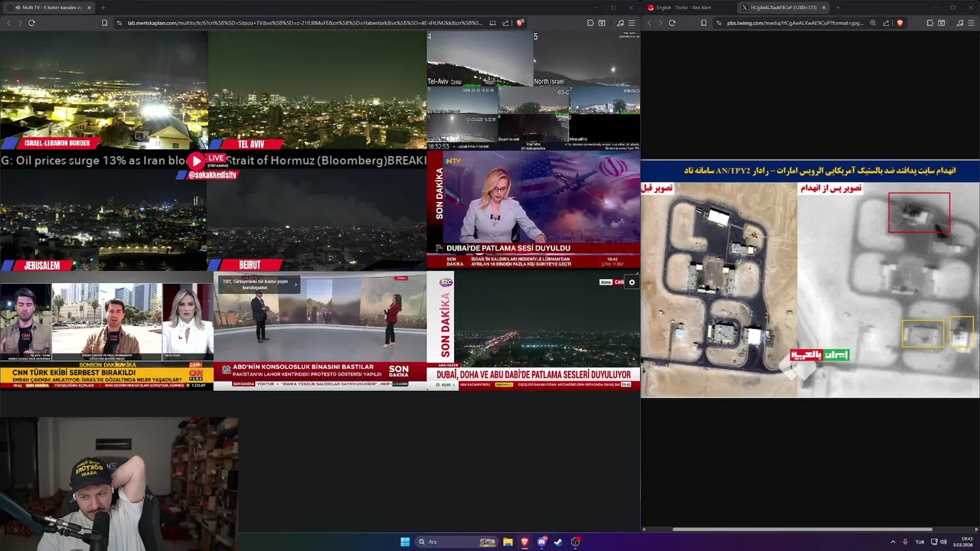Click the CNN Türk broadcast panel
The width and height of the screenshot is (980, 551).
pos(106,336)
